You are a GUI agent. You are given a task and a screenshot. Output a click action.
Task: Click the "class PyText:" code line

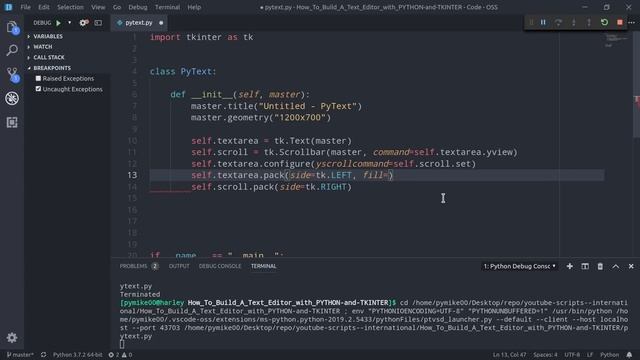[x=183, y=71]
